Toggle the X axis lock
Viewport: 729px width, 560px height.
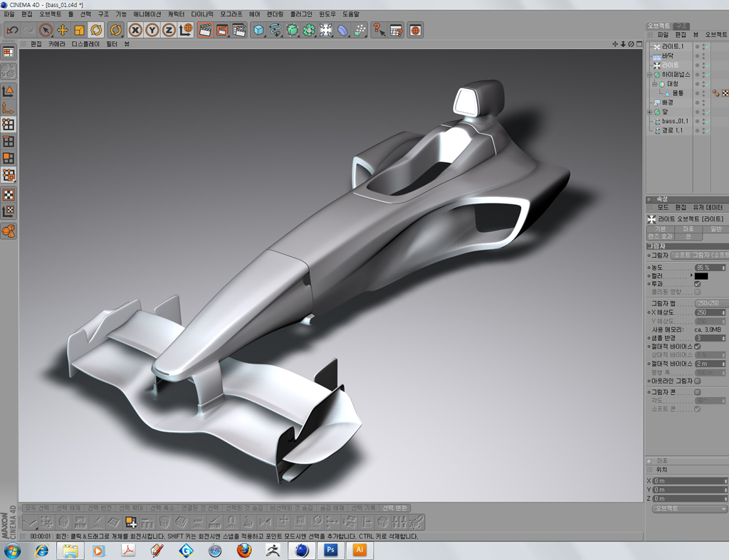(135, 30)
